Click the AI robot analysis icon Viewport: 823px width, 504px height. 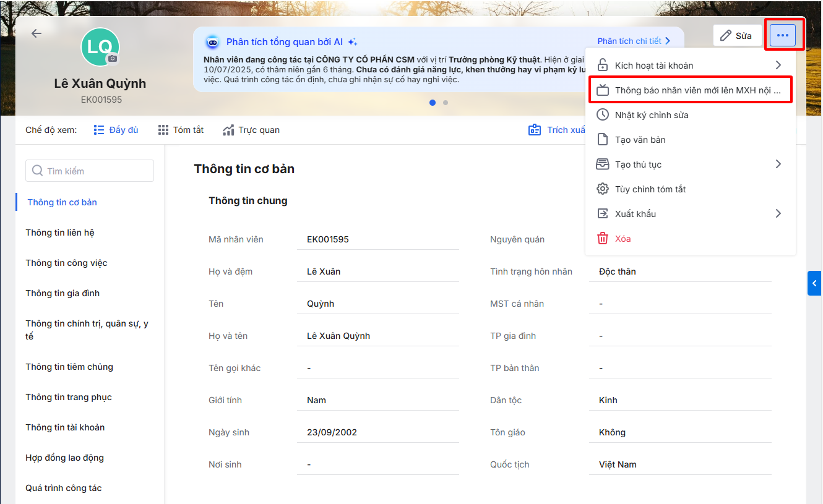click(212, 41)
